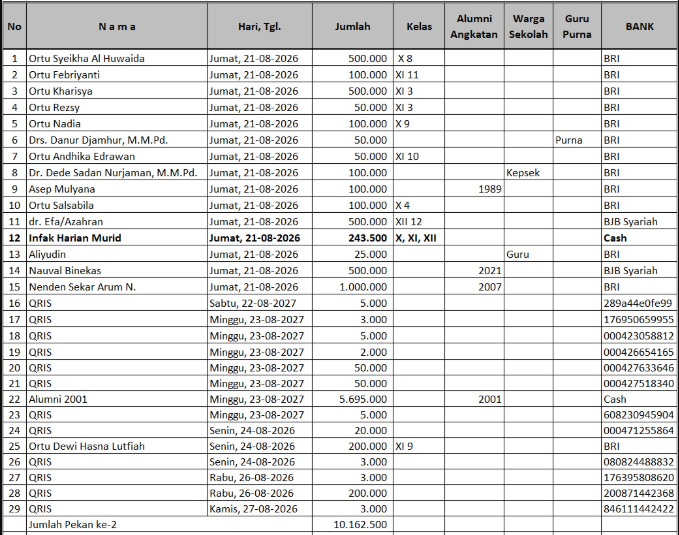
Task: Click the 289a44e0fe99 bank cell
Action: point(639,303)
